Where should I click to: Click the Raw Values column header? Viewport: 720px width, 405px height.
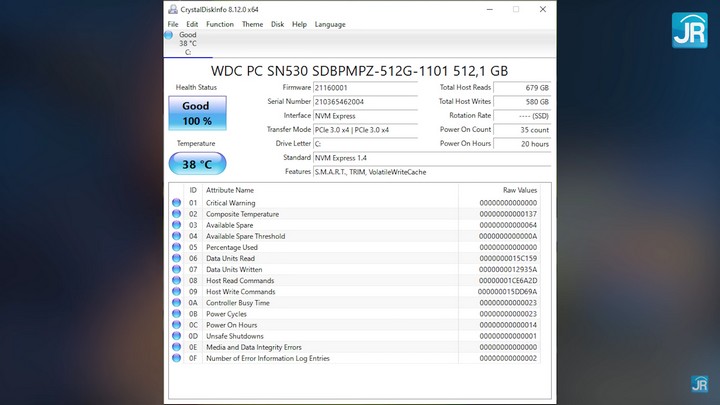point(519,189)
